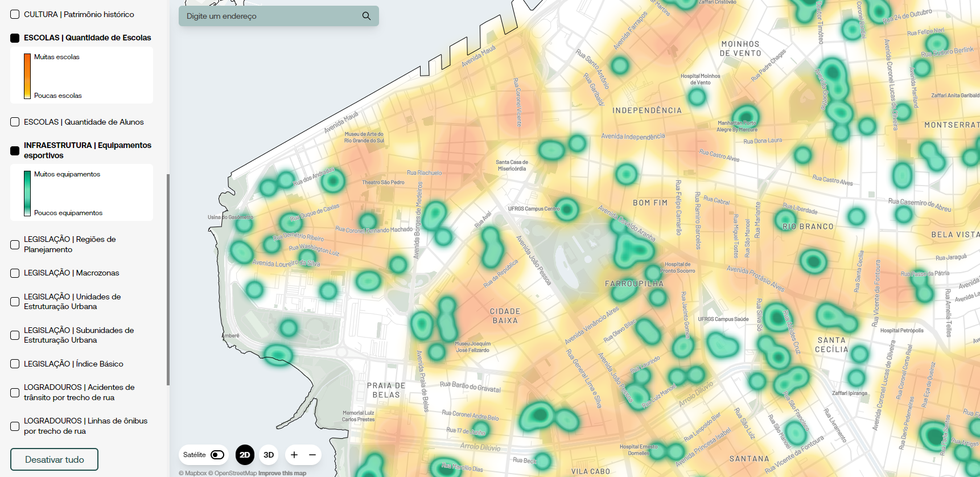The width and height of the screenshot is (980, 477).
Task: Zoom in with the plus button
Action: pyautogui.click(x=294, y=455)
